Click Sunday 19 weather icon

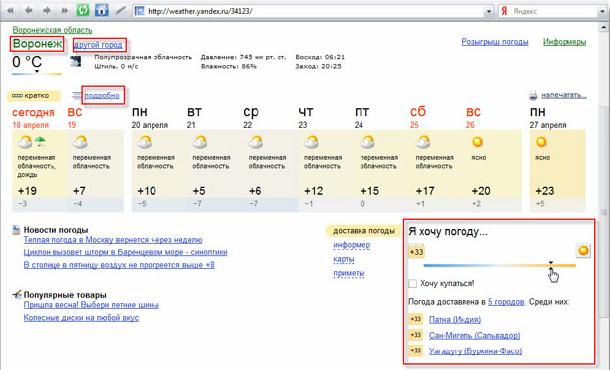click(80, 142)
